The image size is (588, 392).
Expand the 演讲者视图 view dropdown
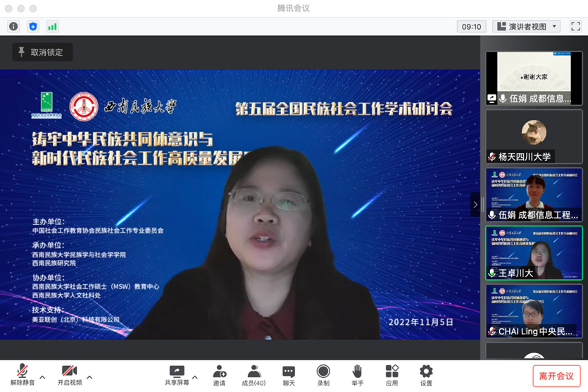(526, 26)
